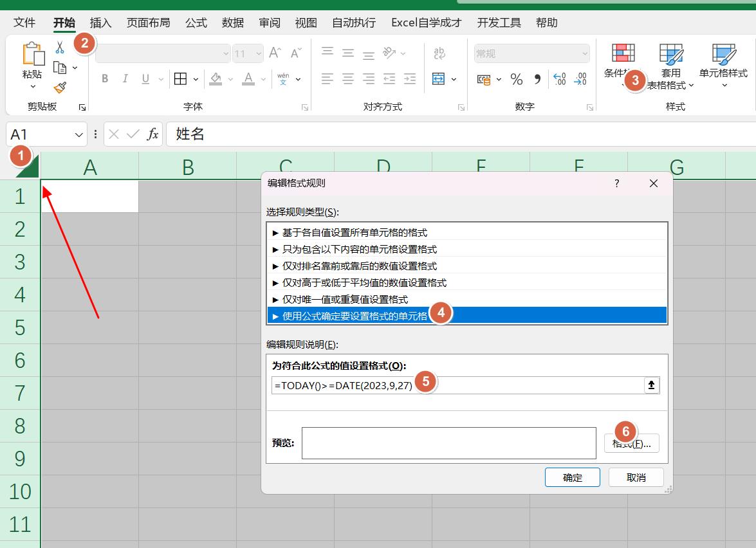756x548 pixels.
Task: Click the Orientation text angle icon
Action: click(389, 53)
